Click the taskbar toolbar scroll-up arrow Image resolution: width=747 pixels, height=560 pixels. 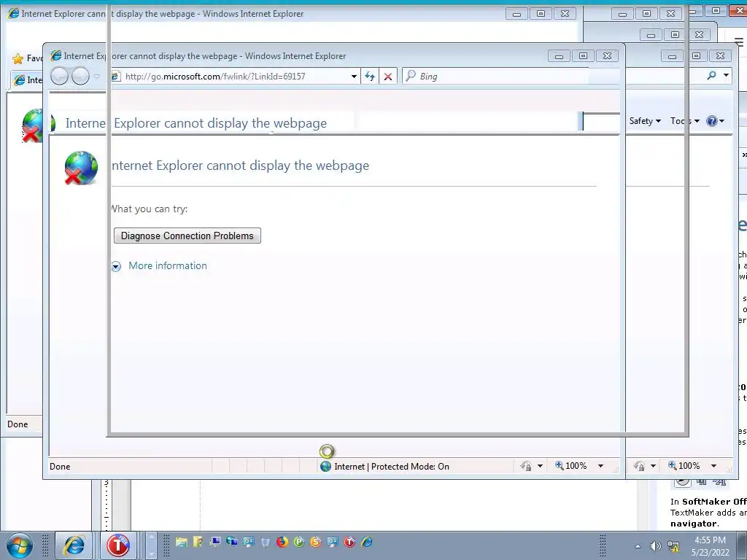(151, 537)
